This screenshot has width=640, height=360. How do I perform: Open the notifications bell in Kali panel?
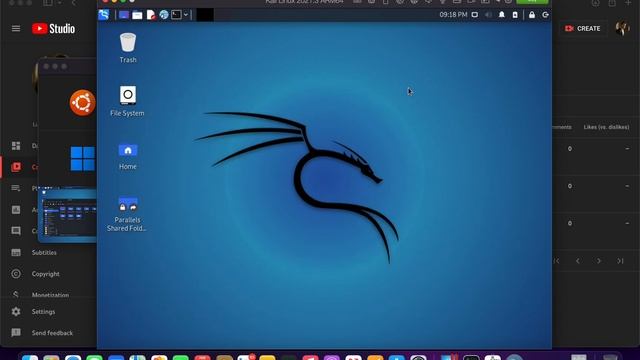502,15
